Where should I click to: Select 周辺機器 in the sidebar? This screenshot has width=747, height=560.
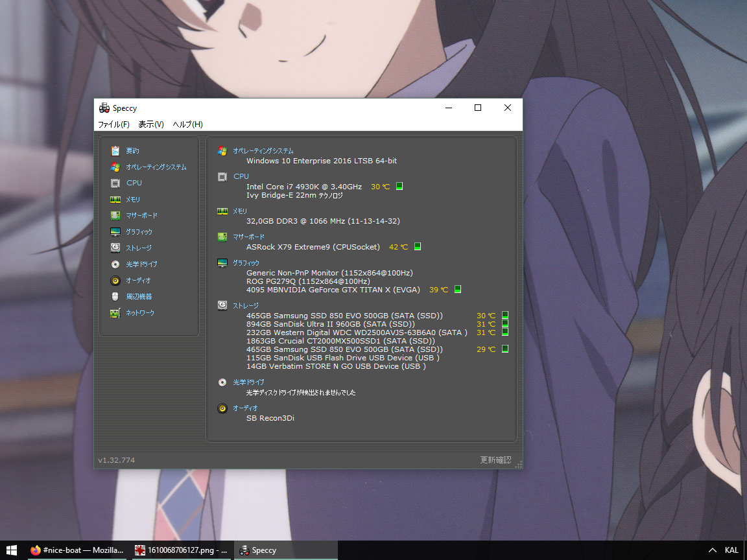[x=139, y=297]
